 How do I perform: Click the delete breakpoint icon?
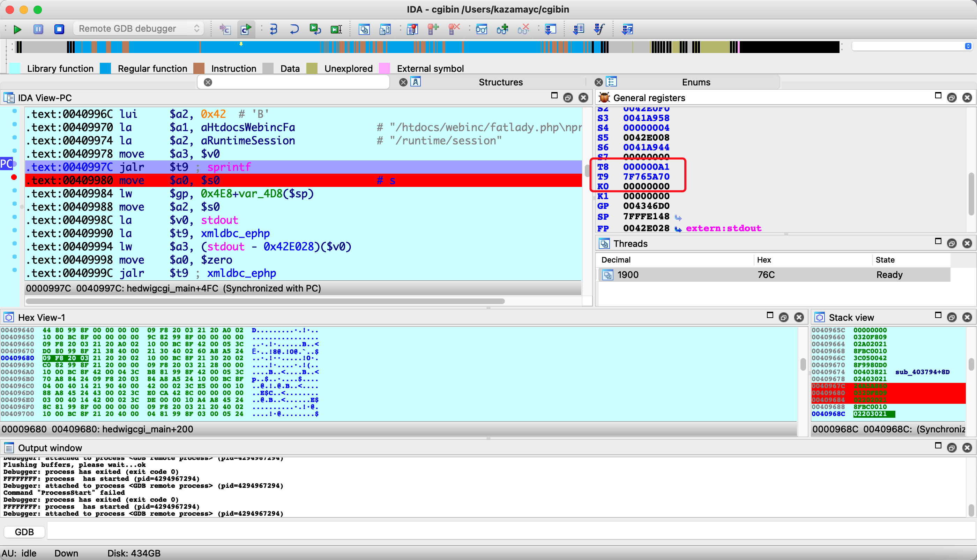(454, 29)
